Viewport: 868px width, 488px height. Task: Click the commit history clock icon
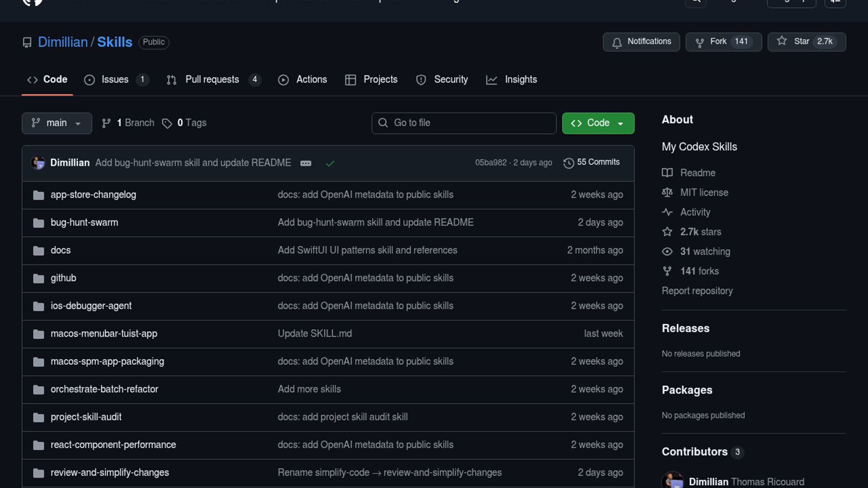click(x=568, y=163)
